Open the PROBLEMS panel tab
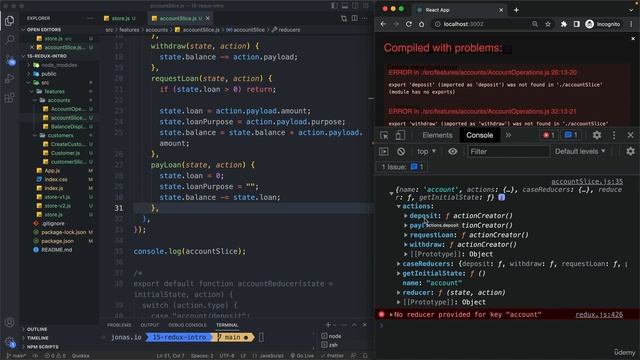Screen dimensions: 640x360 [x=119, y=325]
